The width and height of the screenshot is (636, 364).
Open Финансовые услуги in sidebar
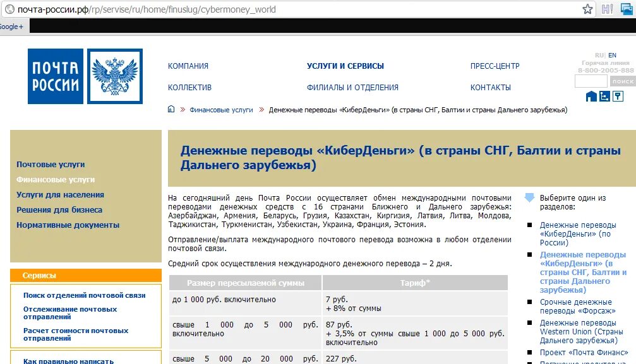[56, 180]
